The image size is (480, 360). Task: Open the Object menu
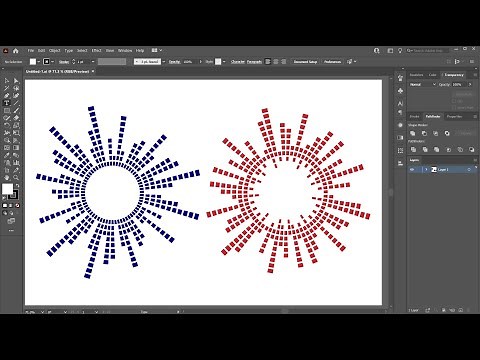54,51
